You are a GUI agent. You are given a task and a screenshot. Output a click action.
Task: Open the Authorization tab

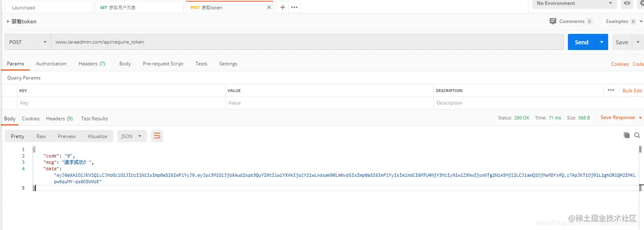51,64
